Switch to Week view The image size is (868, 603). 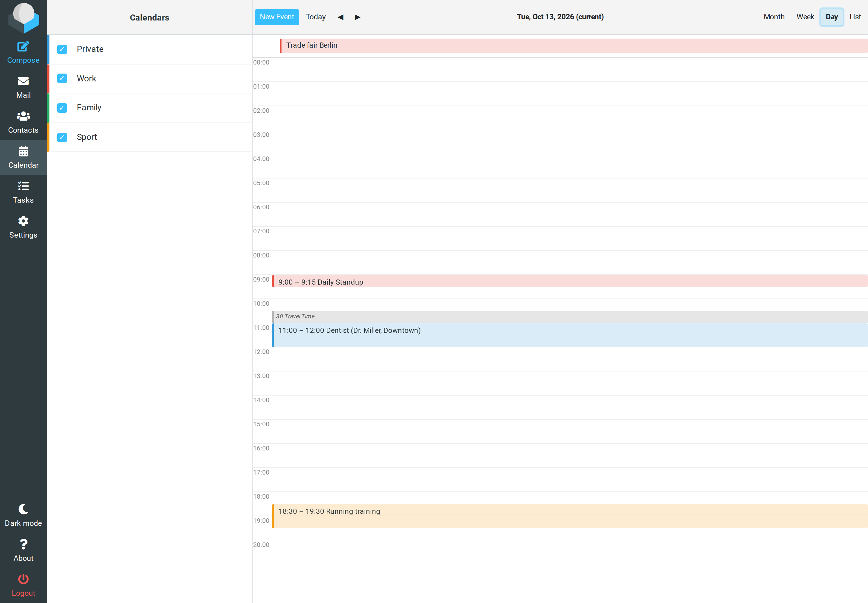coord(805,17)
